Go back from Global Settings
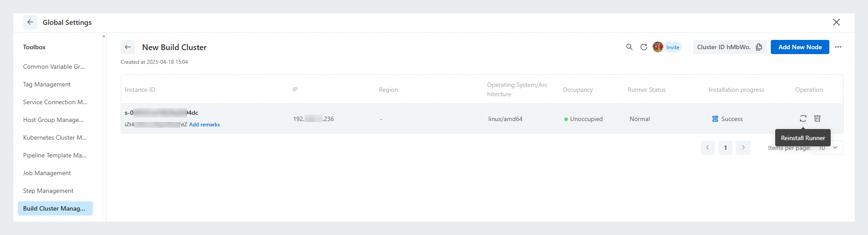Image resolution: width=868 pixels, height=235 pixels. tap(30, 22)
